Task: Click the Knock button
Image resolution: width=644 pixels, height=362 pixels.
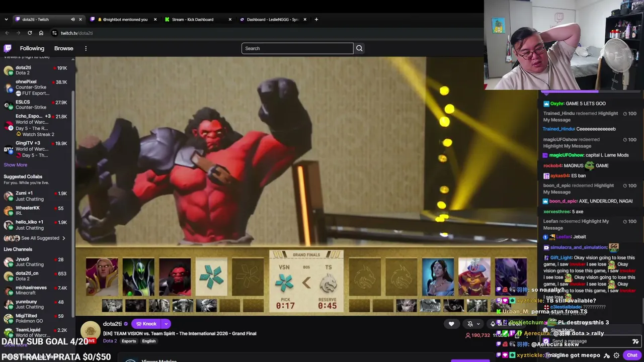Action: [x=146, y=324]
